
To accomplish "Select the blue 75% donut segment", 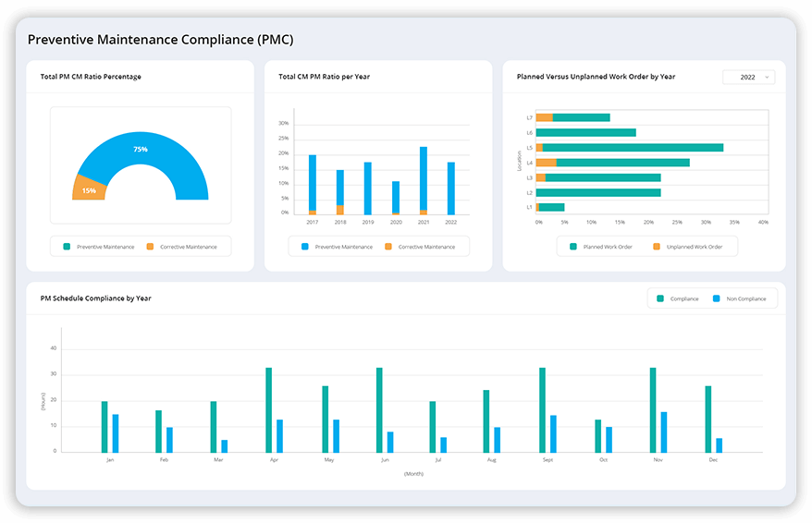I will pyautogui.click(x=139, y=150).
